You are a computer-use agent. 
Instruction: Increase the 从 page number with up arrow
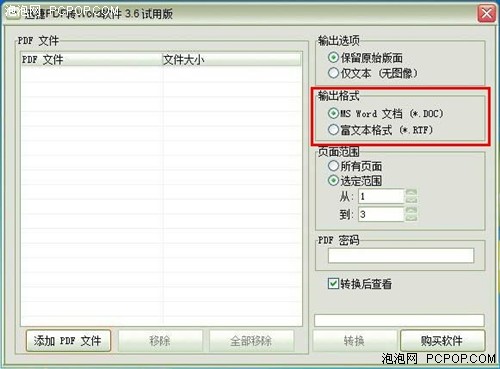click(x=411, y=192)
